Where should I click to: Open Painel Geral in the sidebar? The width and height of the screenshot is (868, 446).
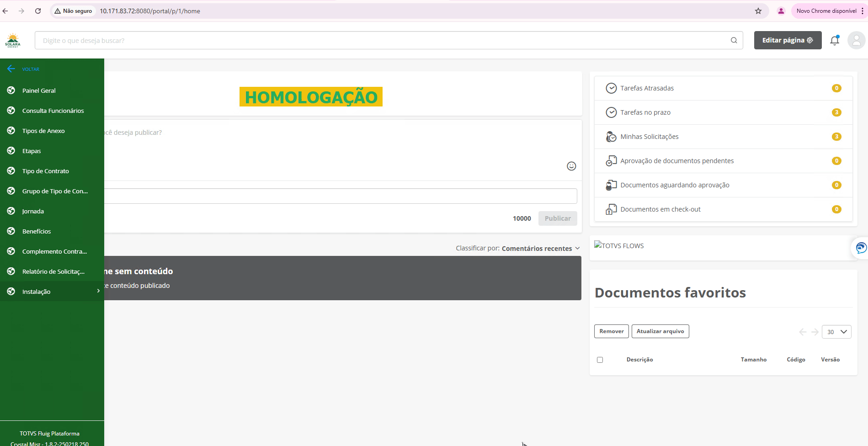(x=39, y=90)
